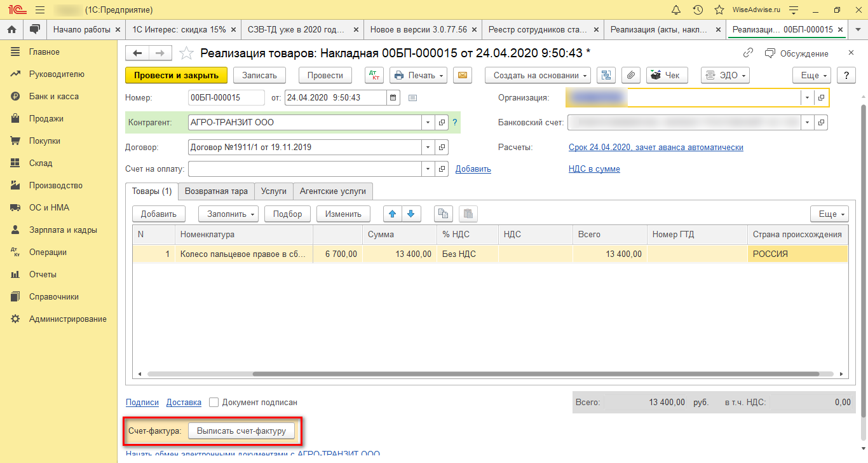The height and width of the screenshot is (463, 868).
Task: Click Провести и закрыть button
Action: (176, 75)
